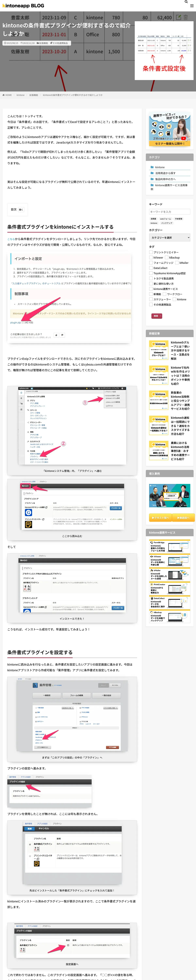Image resolution: width=196 pixels, height=980 pixels.
Task: Click the 入力値チェックプラグイン tutorial link
Action: [35, 283]
